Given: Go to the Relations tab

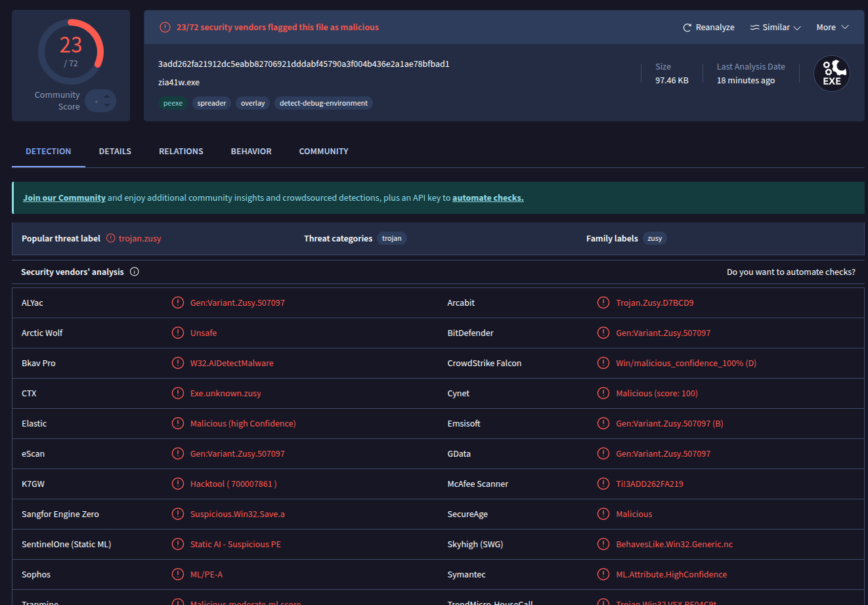Looking at the screenshot, I should (x=181, y=151).
